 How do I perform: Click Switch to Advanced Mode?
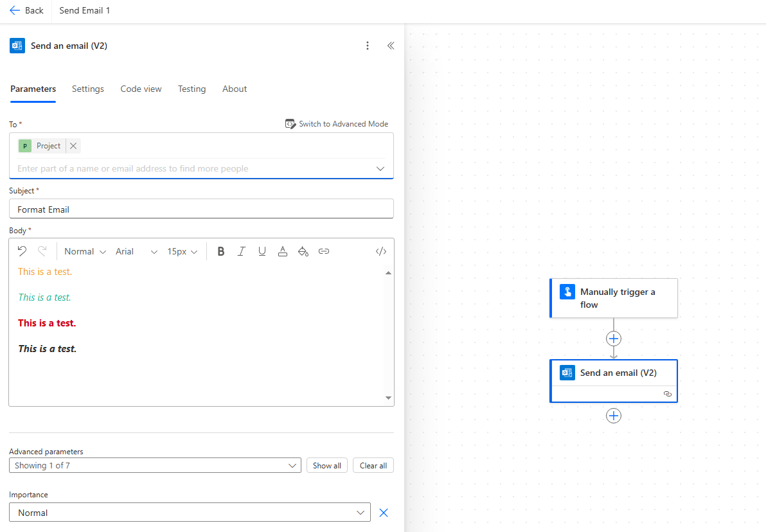point(337,123)
